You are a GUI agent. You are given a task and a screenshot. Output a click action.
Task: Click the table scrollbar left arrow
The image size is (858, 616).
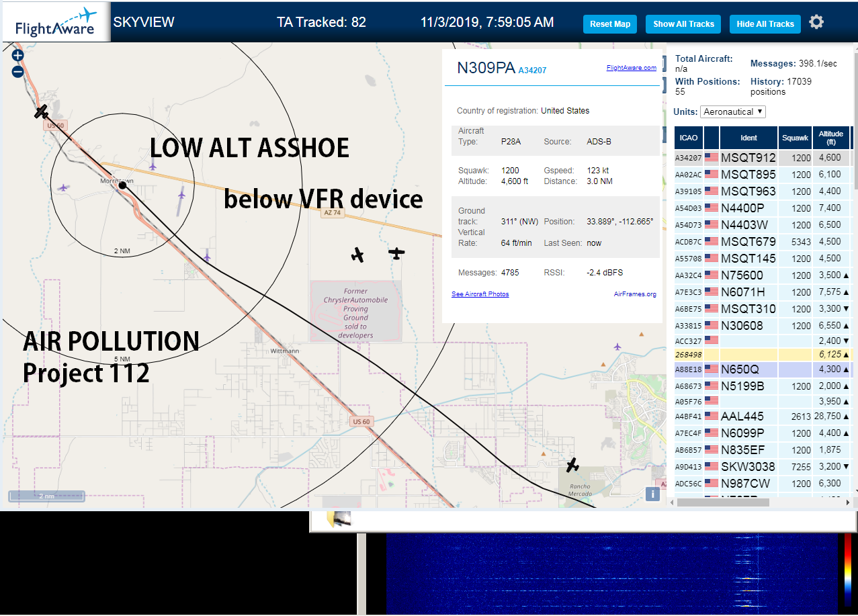(672, 502)
